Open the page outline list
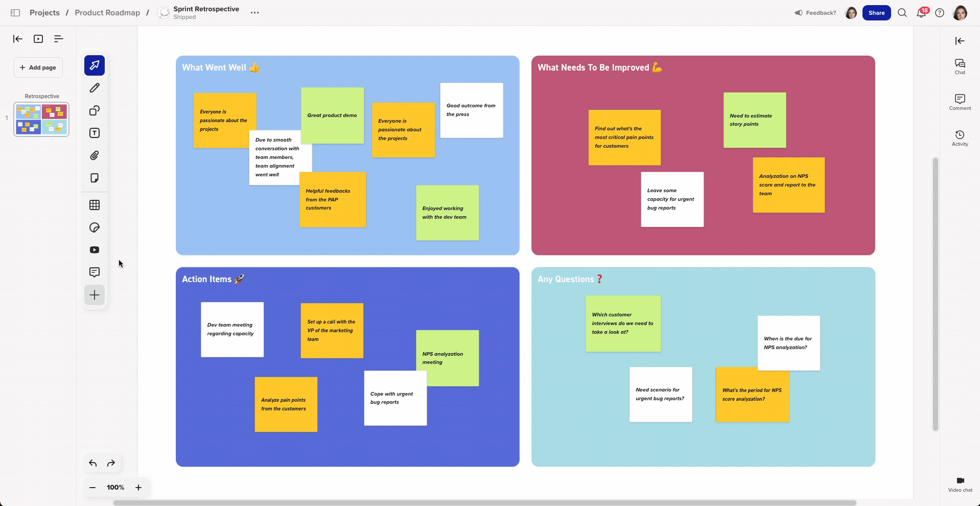Image resolution: width=980 pixels, height=506 pixels. [59, 39]
